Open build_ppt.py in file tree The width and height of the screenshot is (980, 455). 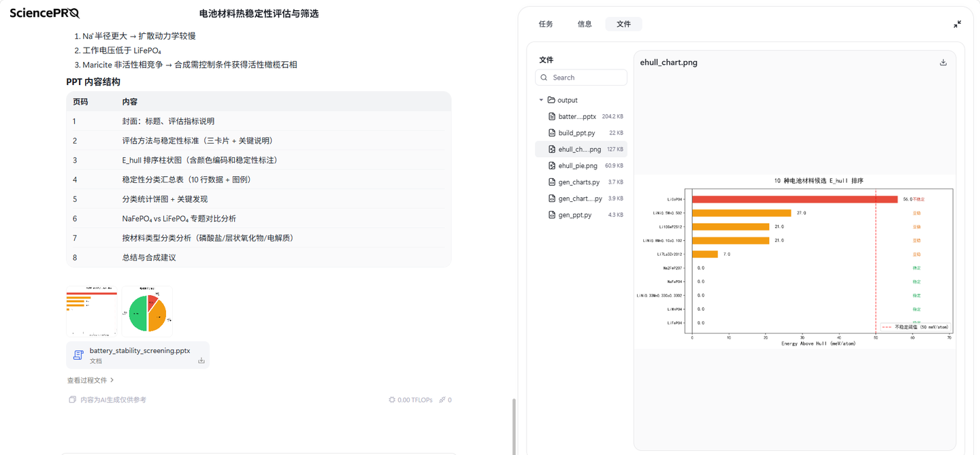(581, 133)
